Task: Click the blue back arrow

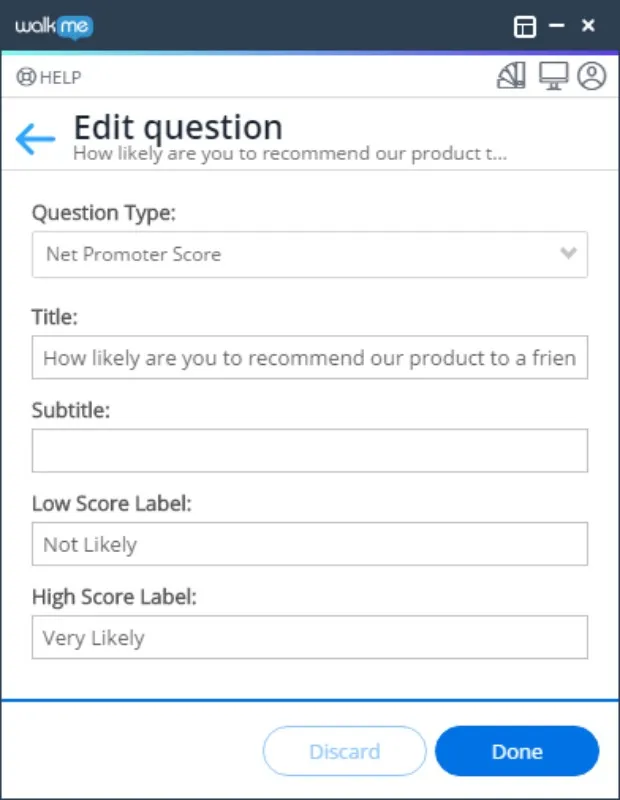Action: click(x=36, y=138)
